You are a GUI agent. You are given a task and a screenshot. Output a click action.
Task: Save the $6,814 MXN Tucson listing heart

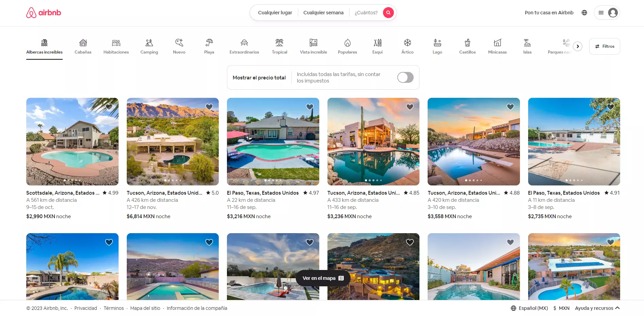209,107
